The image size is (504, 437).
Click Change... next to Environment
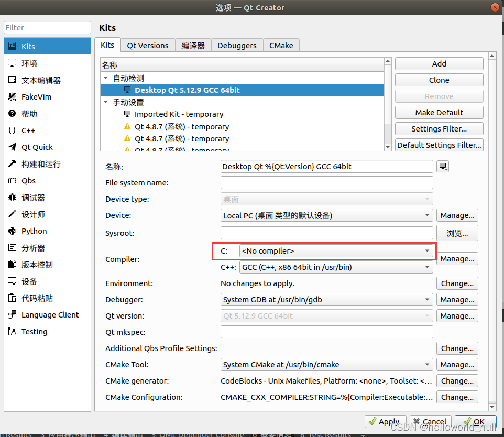point(457,283)
